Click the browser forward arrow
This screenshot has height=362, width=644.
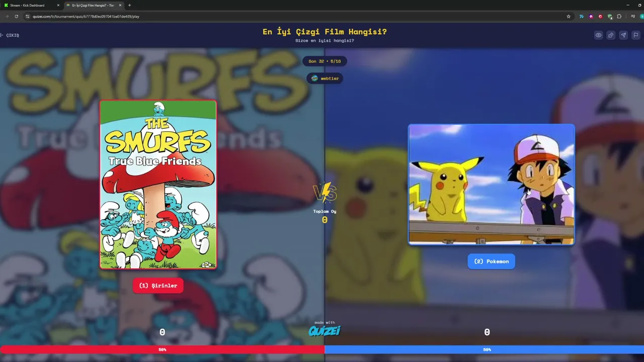[7, 16]
